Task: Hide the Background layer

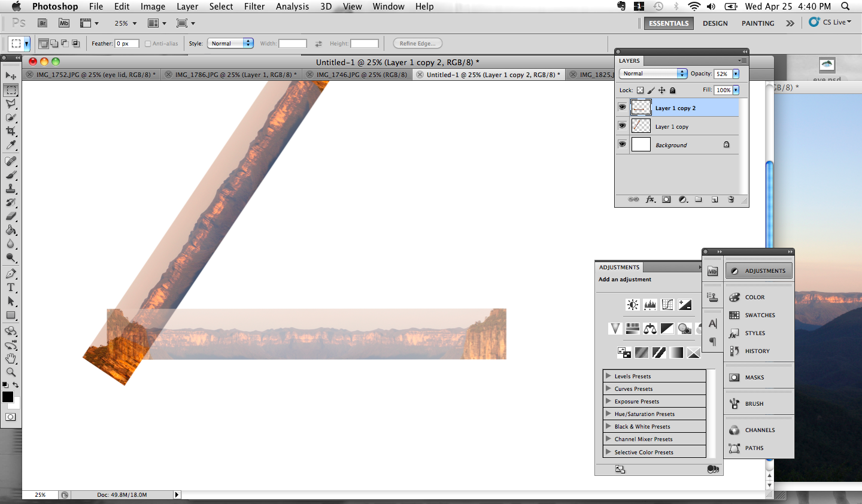Action: [622, 144]
